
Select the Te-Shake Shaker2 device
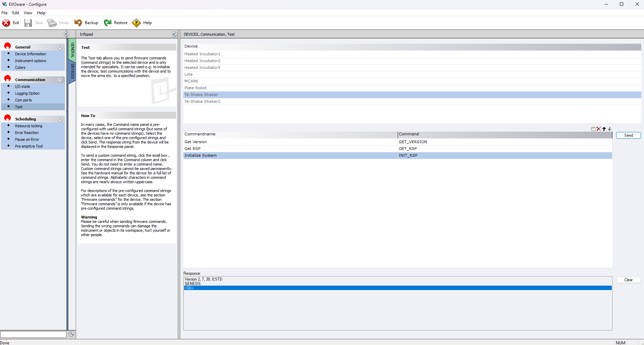pos(412,101)
